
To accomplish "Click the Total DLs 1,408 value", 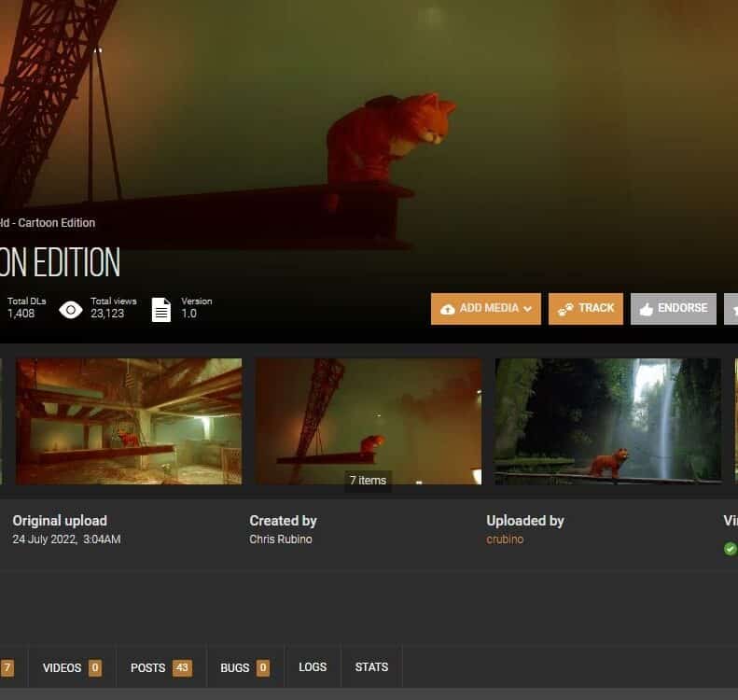I will point(21,314).
